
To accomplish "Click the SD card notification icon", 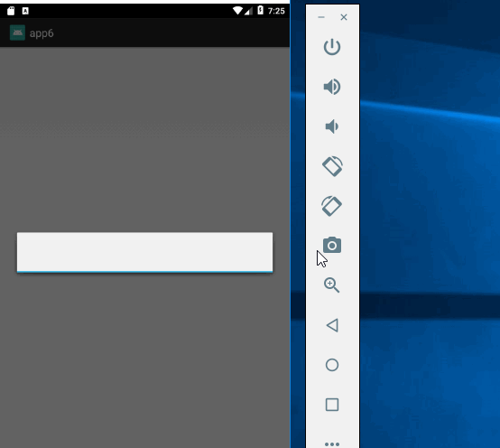I will coord(11,11).
